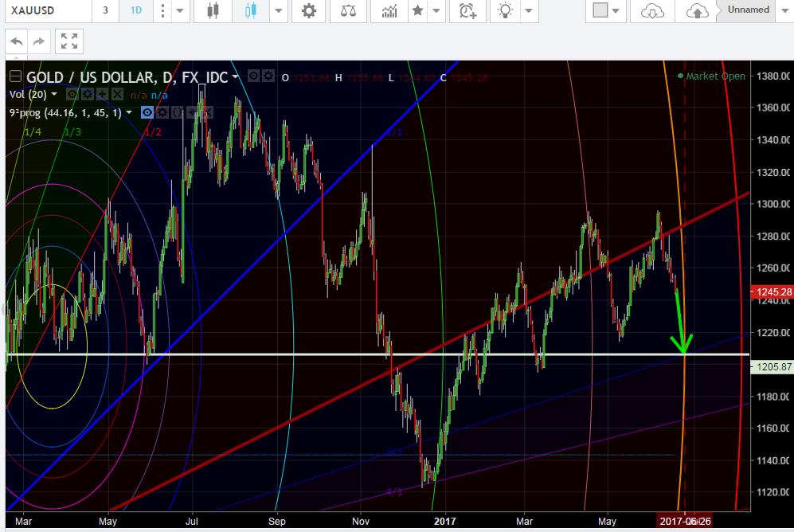The image size is (794, 532).
Task: Open the indicators chart icon
Action: (389, 11)
